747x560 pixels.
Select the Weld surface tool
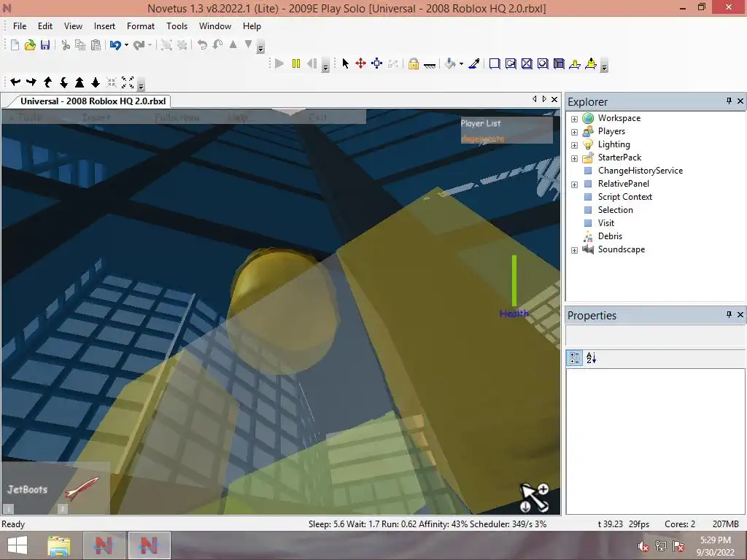pyautogui.click(x=527, y=63)
